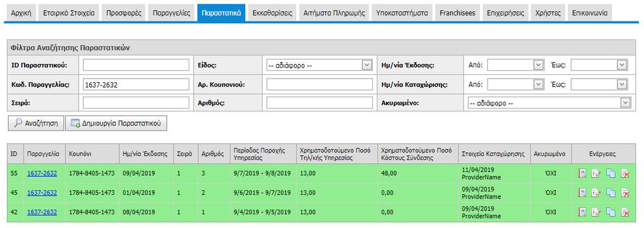Open the Αιτήματα Πληρωμής tab
The width and height of the screenshot is (644, 228).
(334, 13)
